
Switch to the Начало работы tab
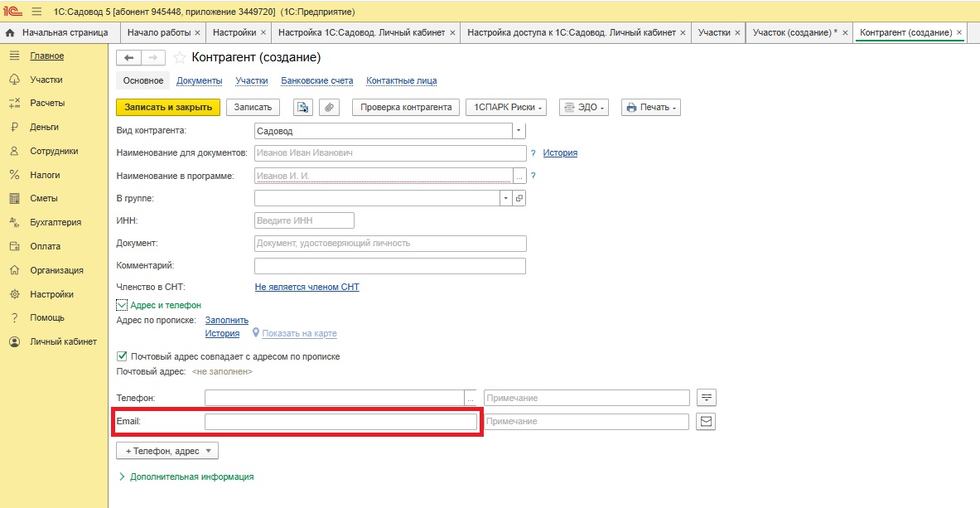pos(157,32)
